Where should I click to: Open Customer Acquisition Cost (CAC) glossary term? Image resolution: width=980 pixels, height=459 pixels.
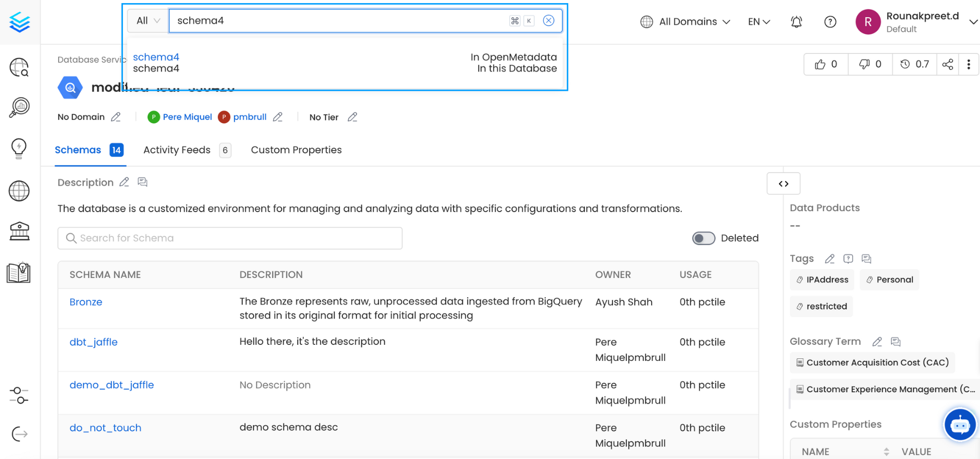872,363
